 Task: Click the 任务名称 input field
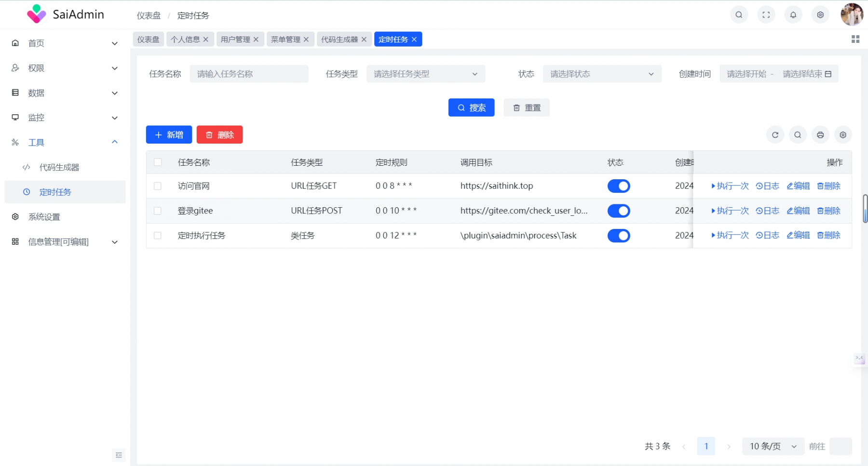pos(249,74)
